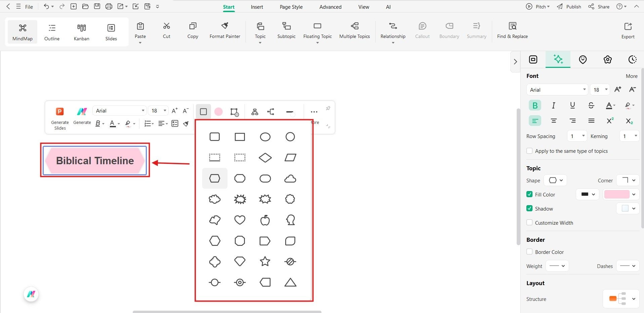This screenshot has height=313, width=644.
Task: Enable the Customize Width checkbox
Action: click(529, 222)
